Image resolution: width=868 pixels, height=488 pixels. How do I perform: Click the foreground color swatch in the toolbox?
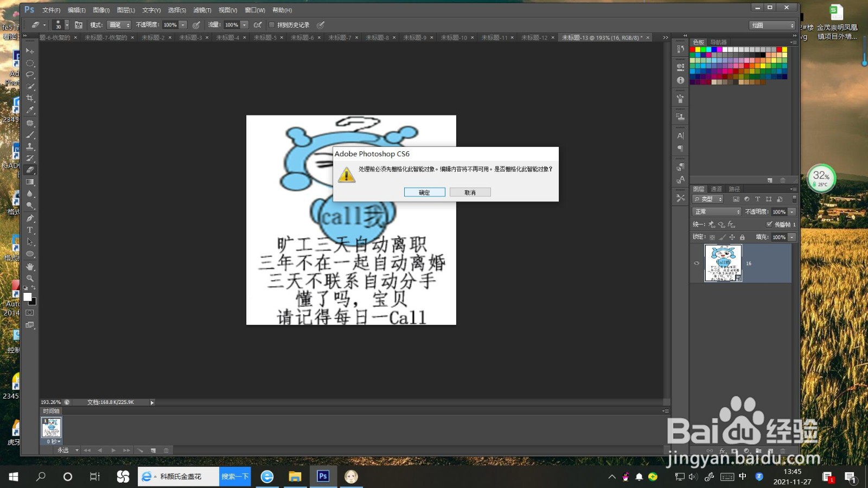[x=28, y=297]
